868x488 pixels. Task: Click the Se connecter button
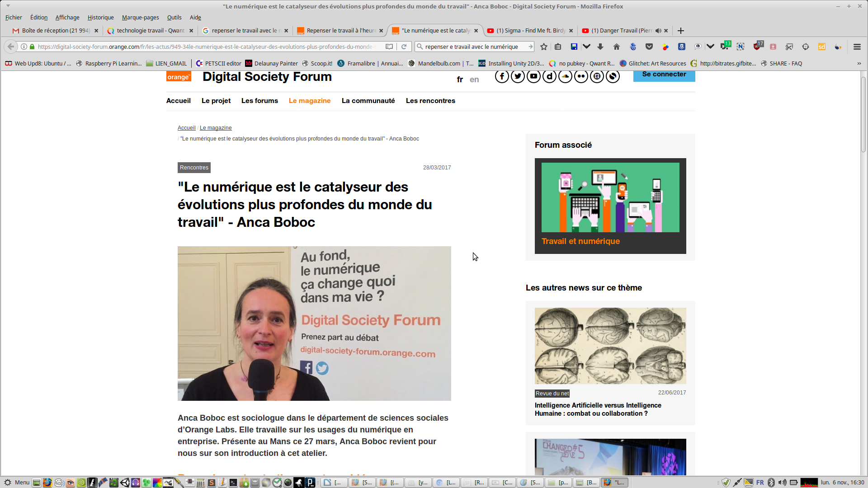point(664,75)
